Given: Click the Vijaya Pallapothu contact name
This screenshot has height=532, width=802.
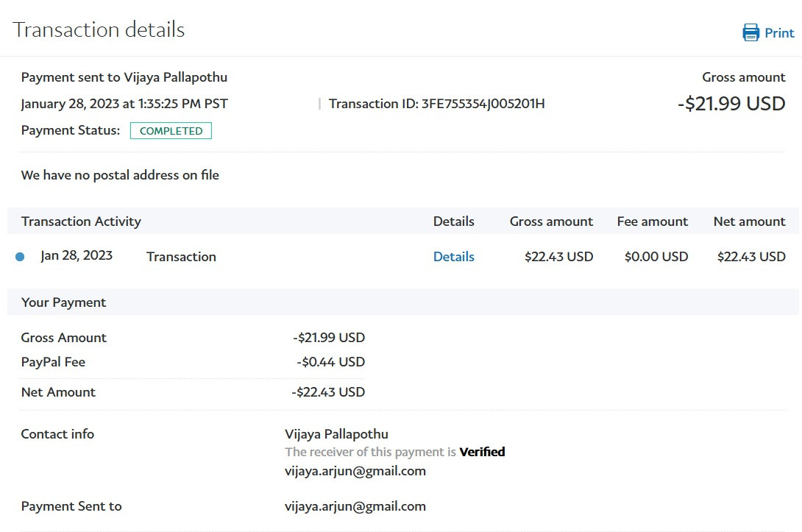Looking at the screenshot, I should coord(336,434).
